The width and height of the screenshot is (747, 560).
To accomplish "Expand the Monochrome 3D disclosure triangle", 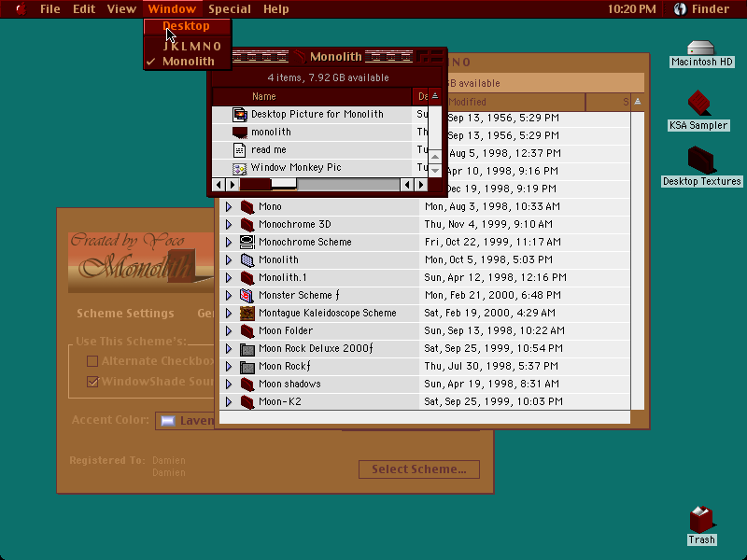I will pos(229,224).
